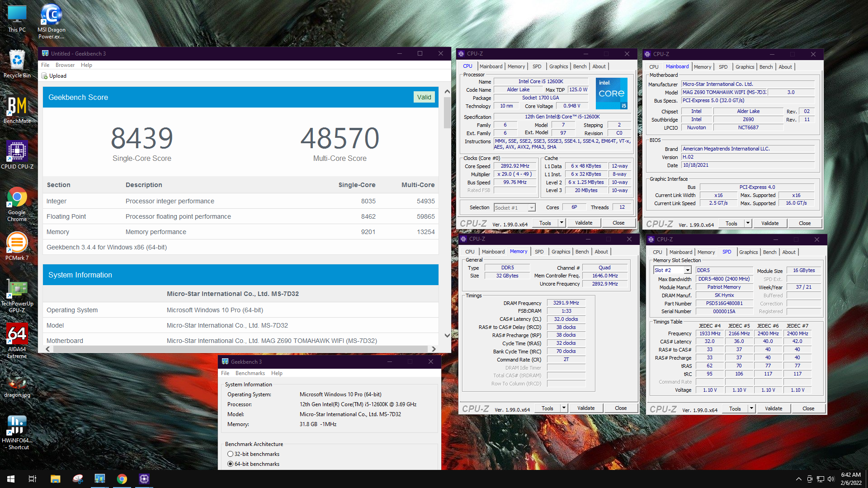Launch BenchMate from desktop
The width and height of the screenshot is (868, 488).
point(17,110)
